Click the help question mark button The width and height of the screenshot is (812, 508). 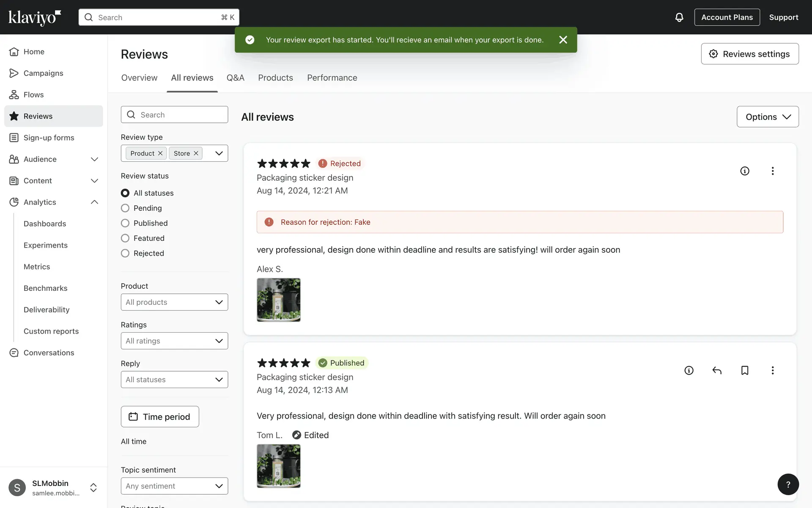click(x=788, y=484)
